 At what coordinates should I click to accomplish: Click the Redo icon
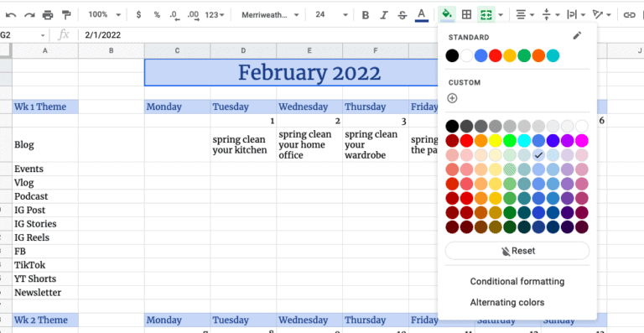(29, 15)
